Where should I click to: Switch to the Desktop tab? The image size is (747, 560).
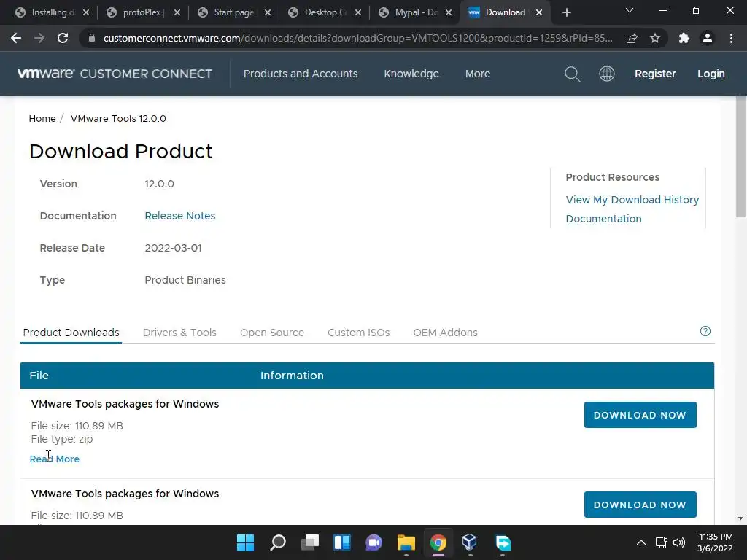318,12
